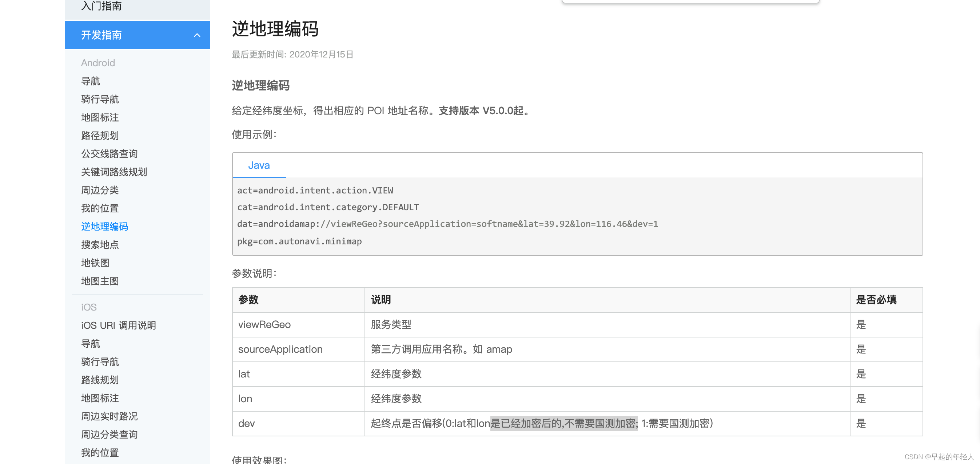This screenshot has width=980, height=464.
Task: Go to 周边分类 page
Action: point(100,190)
